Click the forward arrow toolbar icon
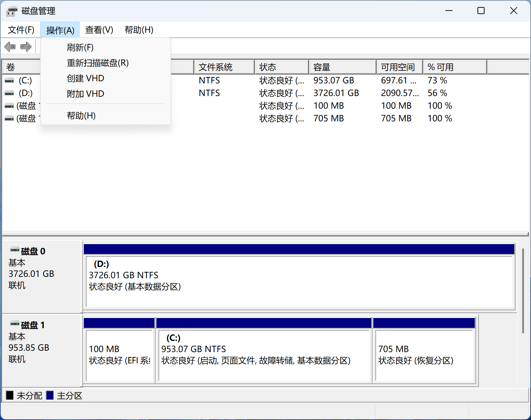Viewport: 531px width, 420px height. click(26, 46)
